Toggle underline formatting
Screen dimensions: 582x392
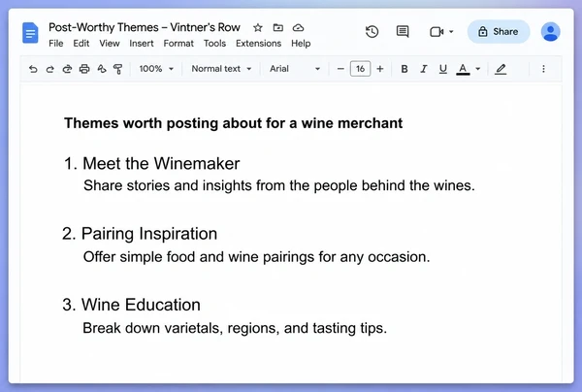[443, 69]
